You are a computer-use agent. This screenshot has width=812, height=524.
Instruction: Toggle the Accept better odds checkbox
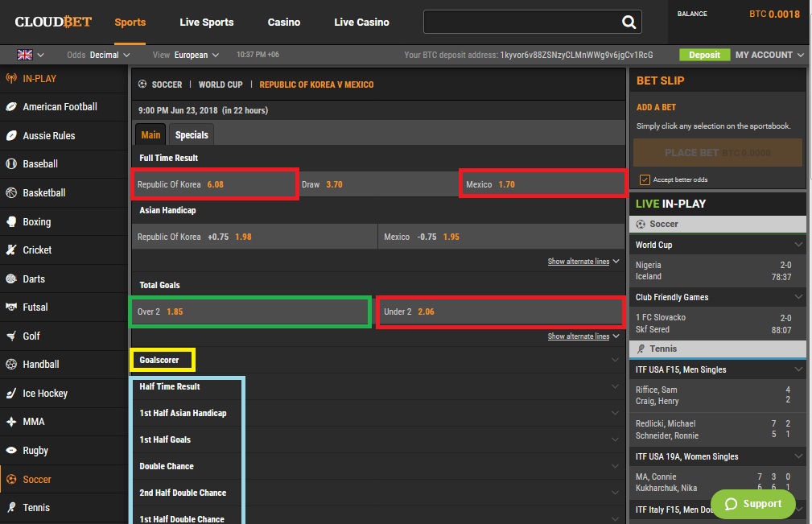pos(645,179)
